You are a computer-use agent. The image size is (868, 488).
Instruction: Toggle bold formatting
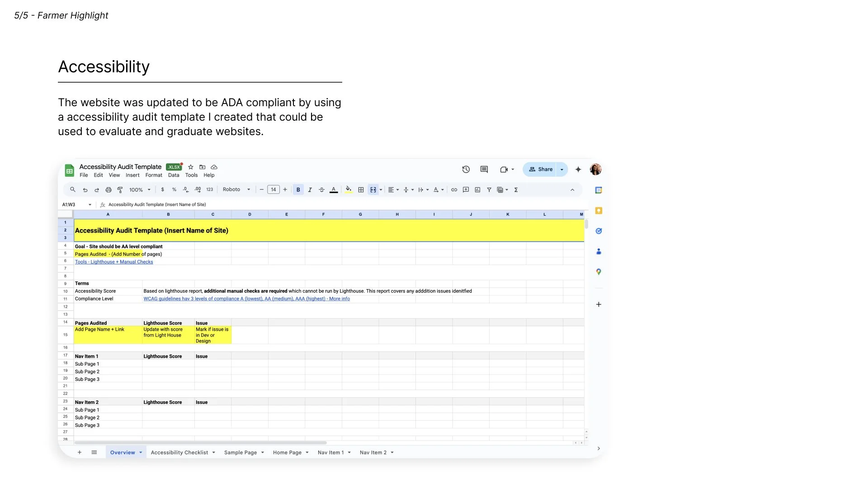pos(298,190)
